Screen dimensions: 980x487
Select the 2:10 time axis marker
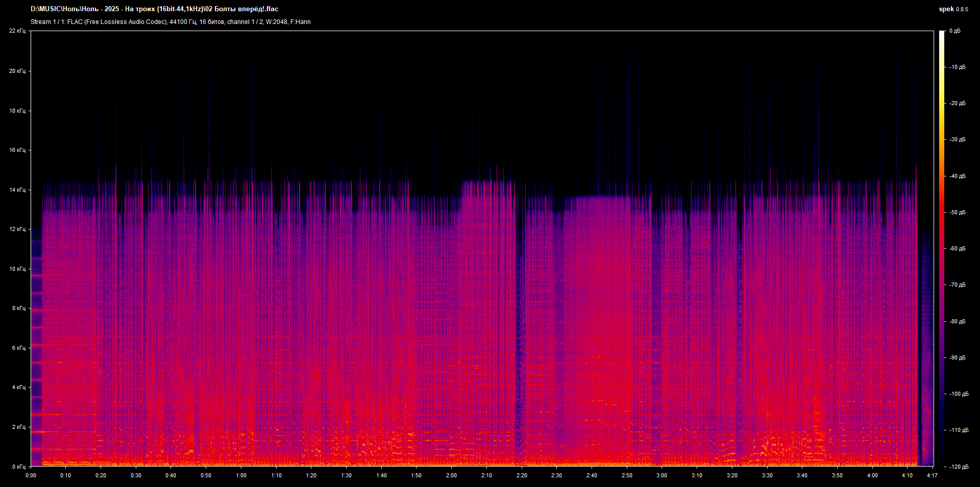[486, 475]
